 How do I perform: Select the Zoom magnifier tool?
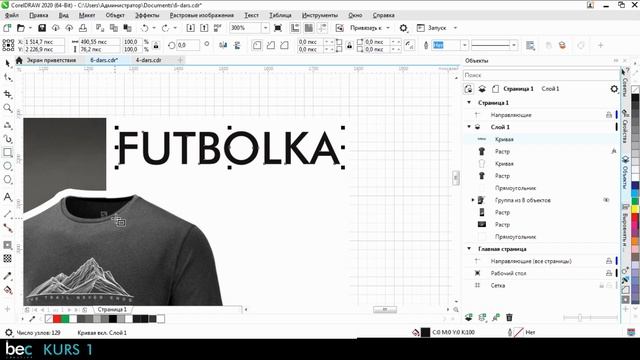point(7,108)
